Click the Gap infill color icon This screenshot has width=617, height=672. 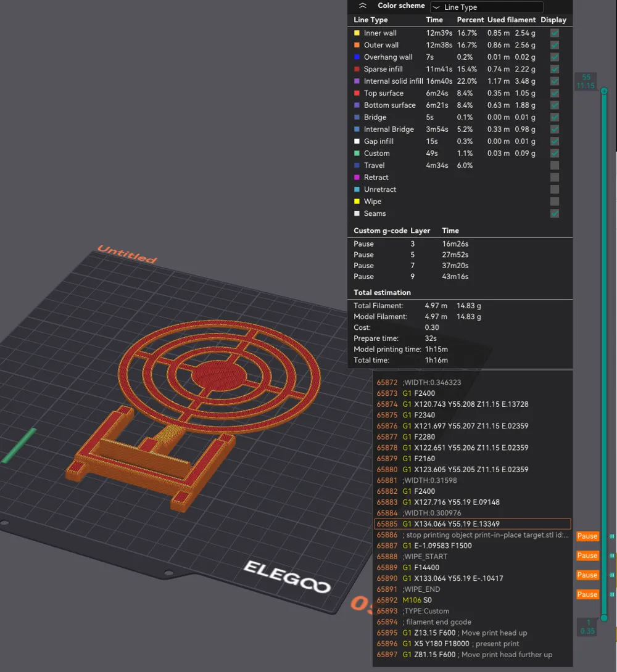tap(357, 141)
